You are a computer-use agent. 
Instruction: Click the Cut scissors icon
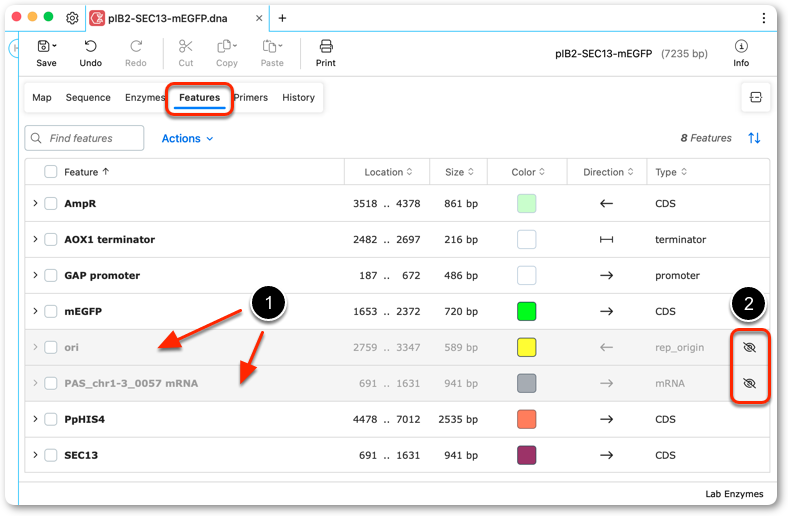(185, 47)
